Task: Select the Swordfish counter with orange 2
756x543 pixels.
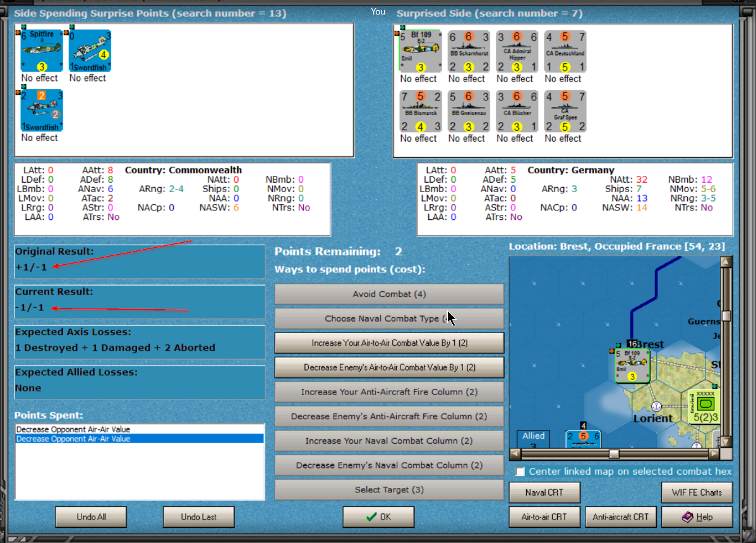Action: coord(42,111)
